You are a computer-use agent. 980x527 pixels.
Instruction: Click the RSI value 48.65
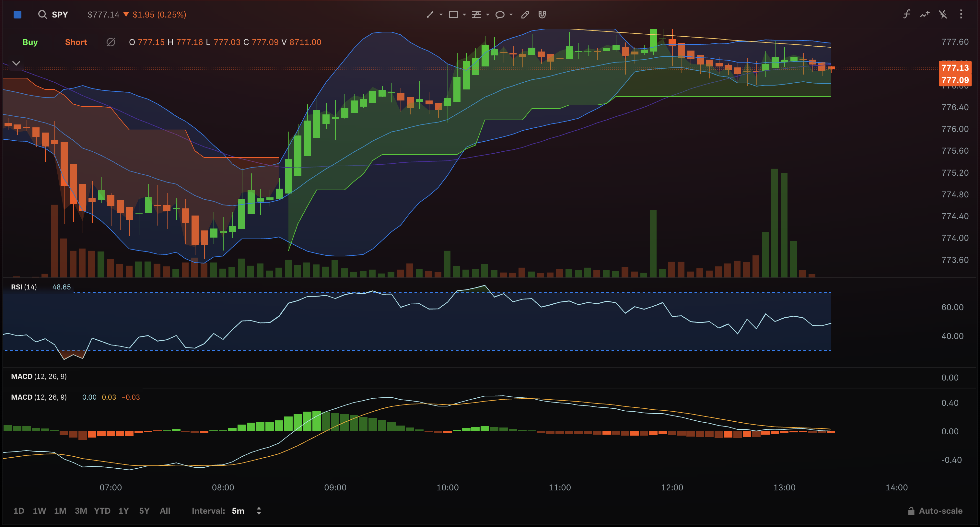(62, 287)
